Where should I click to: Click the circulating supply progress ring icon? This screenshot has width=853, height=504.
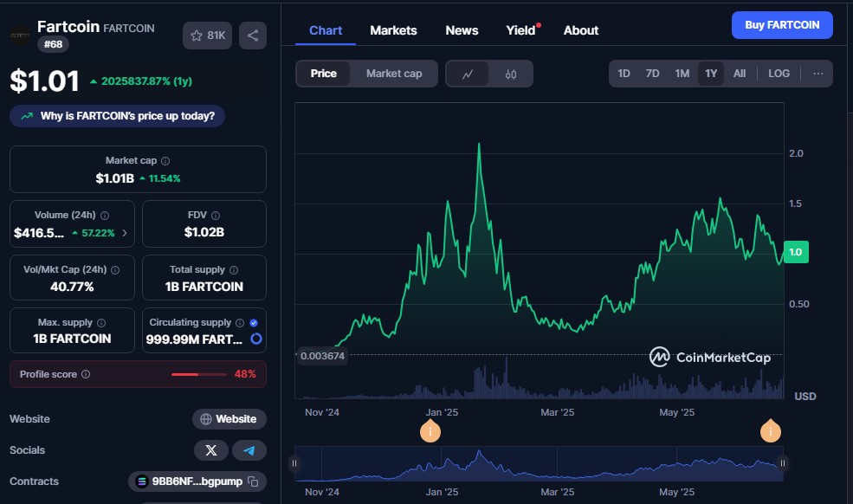coord(256,339)
